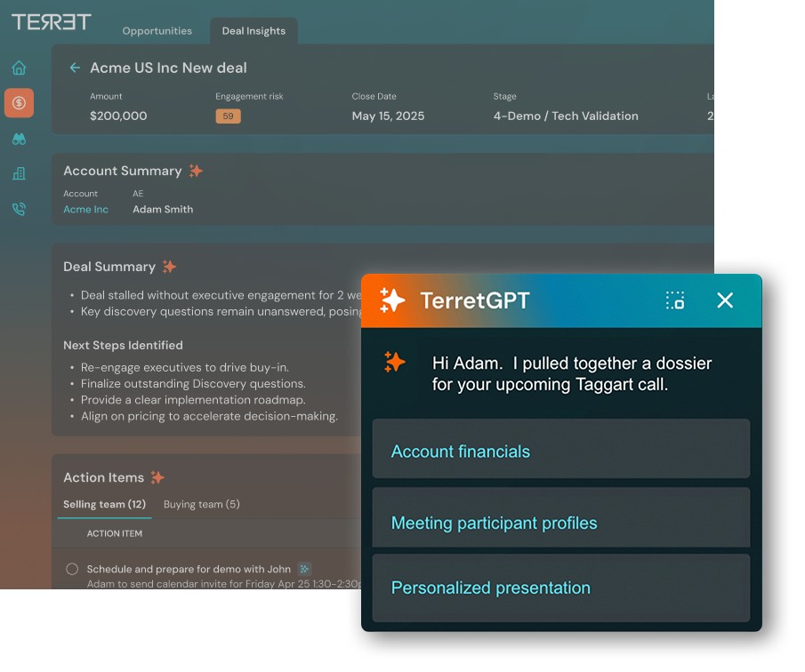Select the dollar Deals icon in sidebar
805x672 pixels.
click(19, 103)
